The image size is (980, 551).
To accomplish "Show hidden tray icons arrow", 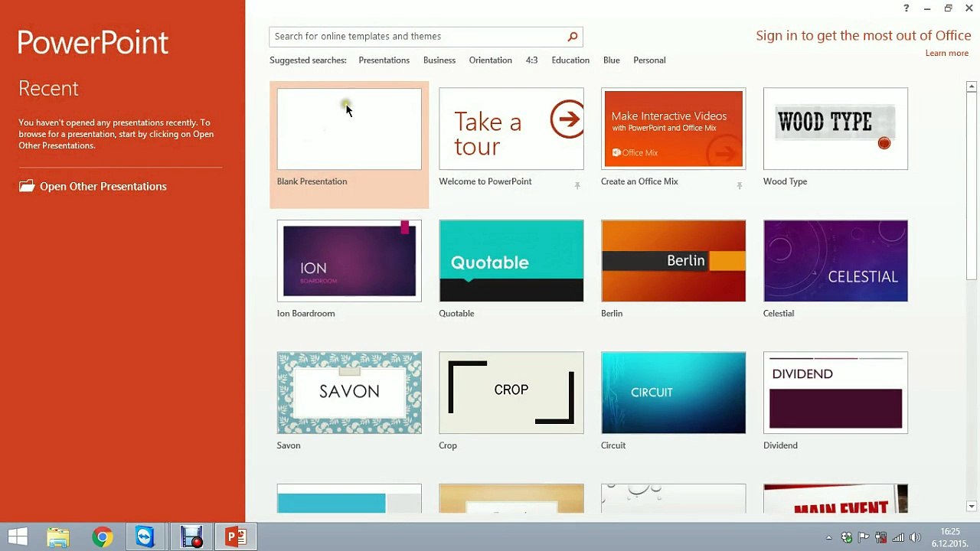I will pos(828,538).
